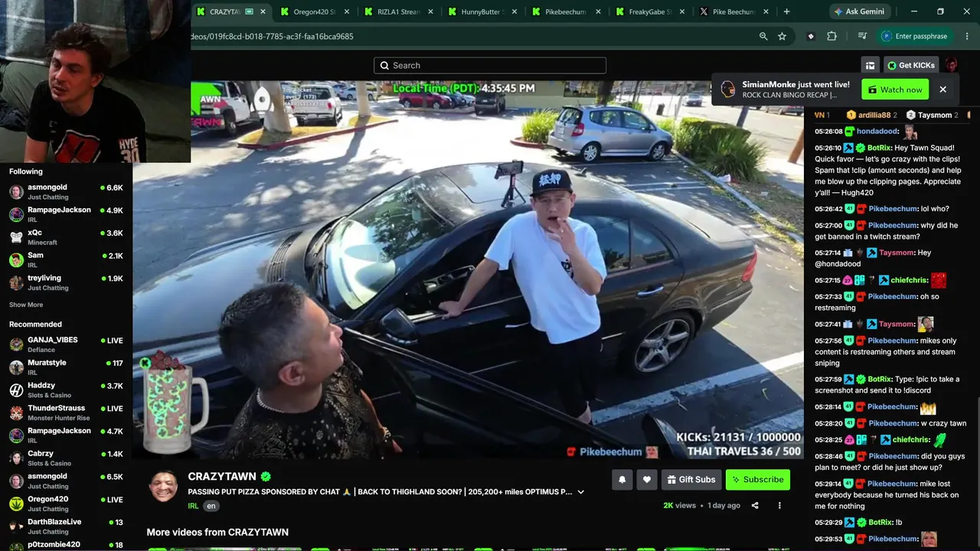Dismiss the SimianMonke live notification

tap(942, 90)
